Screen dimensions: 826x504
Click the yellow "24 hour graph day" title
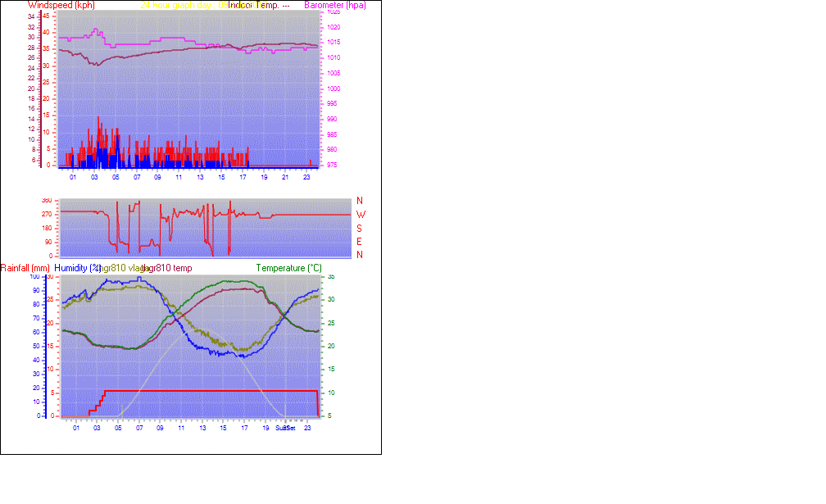tap(175, 5)
